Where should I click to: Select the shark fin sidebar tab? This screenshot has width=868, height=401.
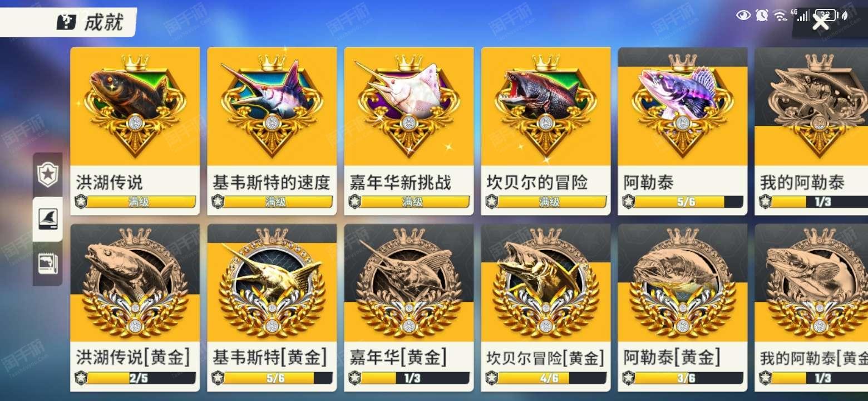(x=48, y=219)
